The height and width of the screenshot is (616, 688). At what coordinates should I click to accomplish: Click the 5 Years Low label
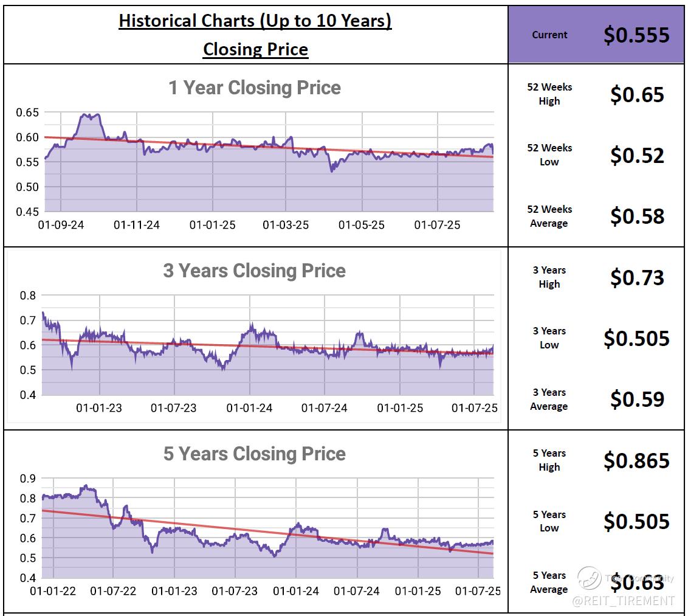click(549, 521)
